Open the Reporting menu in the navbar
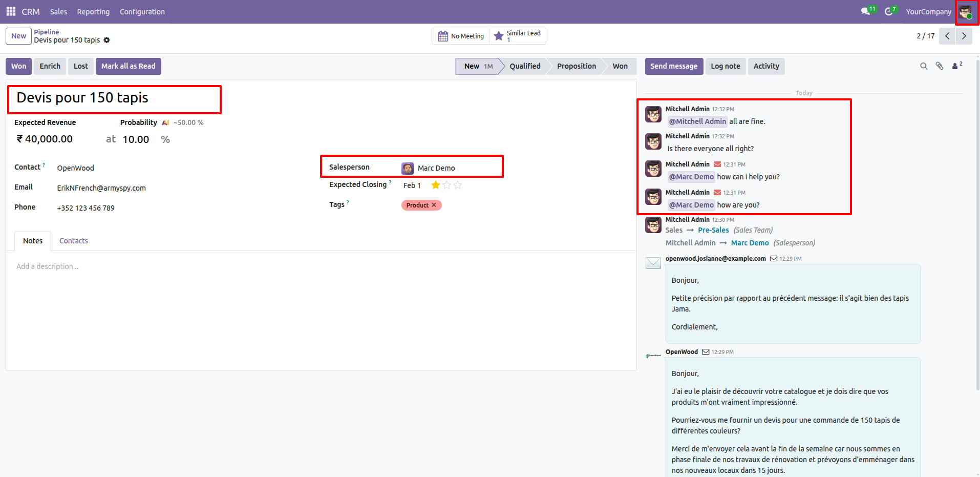The height and width of the screenshot is (477, 980). tap(93, 12)
